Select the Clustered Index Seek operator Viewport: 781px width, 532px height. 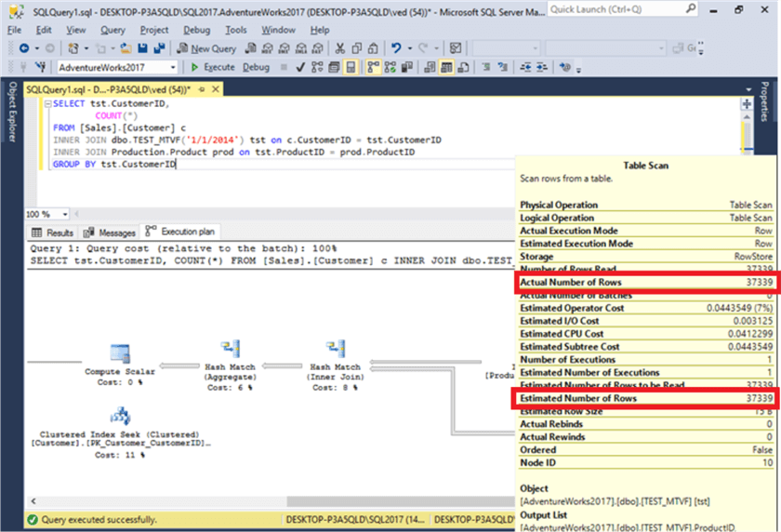pos(120,432)
